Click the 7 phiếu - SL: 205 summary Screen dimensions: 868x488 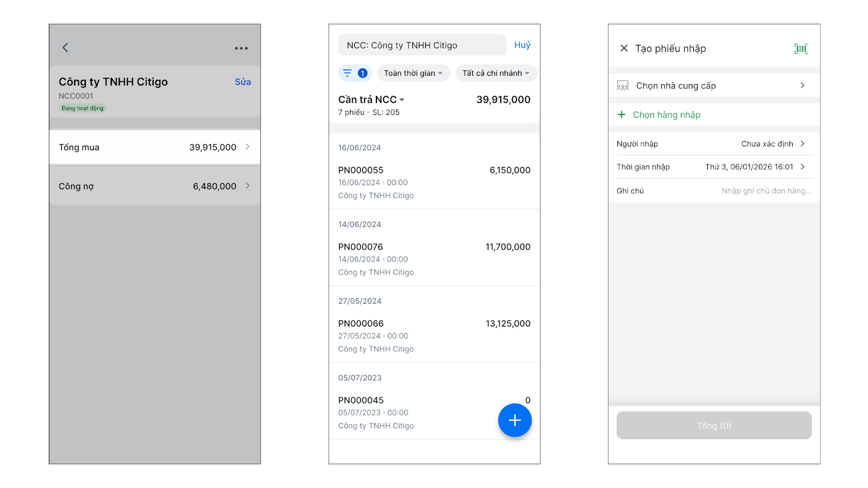pyautogui.click(x=369, y=112)
